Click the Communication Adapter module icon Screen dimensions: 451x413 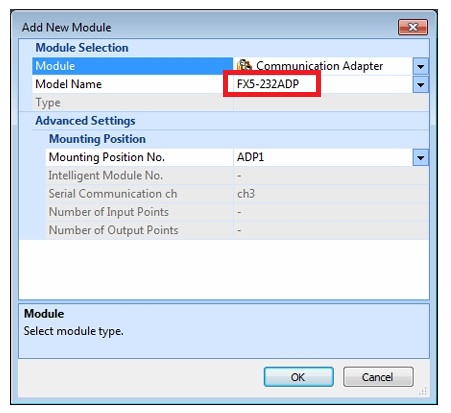[244, 65]
